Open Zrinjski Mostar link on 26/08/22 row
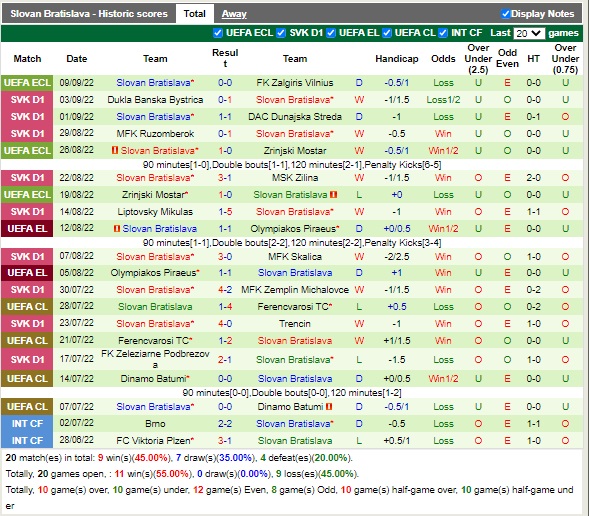This screenshot has height=516, width=589. coord(295,150)
